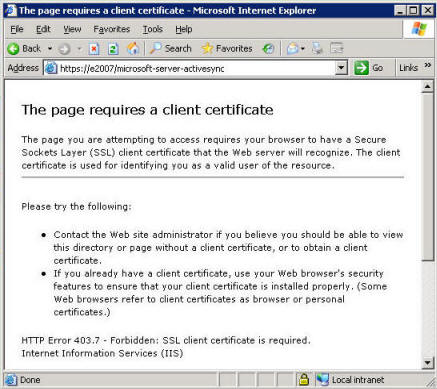Click the green Back arrow icon
The image size is (437, 389).
click(x=13, y=49)
